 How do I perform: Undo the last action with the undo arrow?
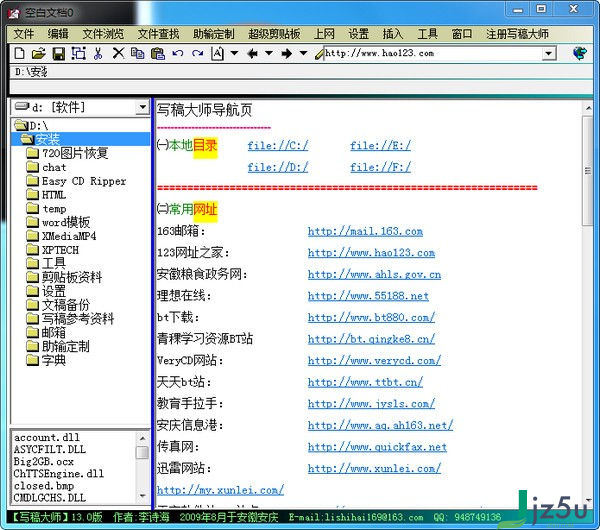pos(178,53)
